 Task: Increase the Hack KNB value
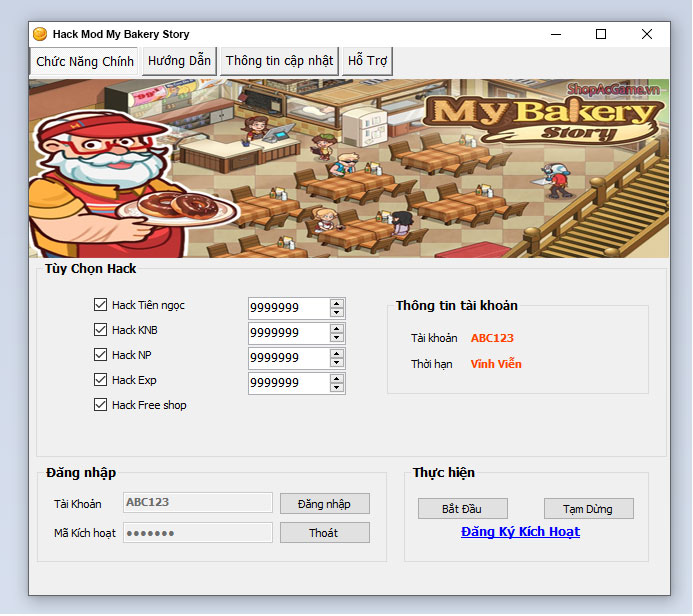point(337,329)
